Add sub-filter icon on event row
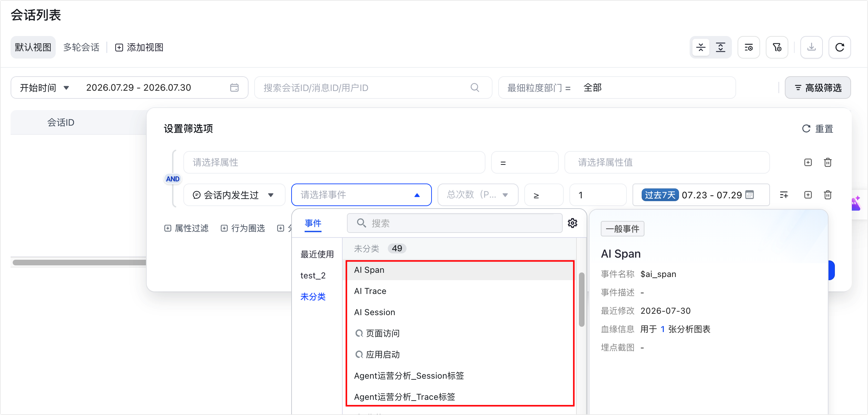Image resolution: width=868 pixels, height=415 pixels. click(784, 195)
